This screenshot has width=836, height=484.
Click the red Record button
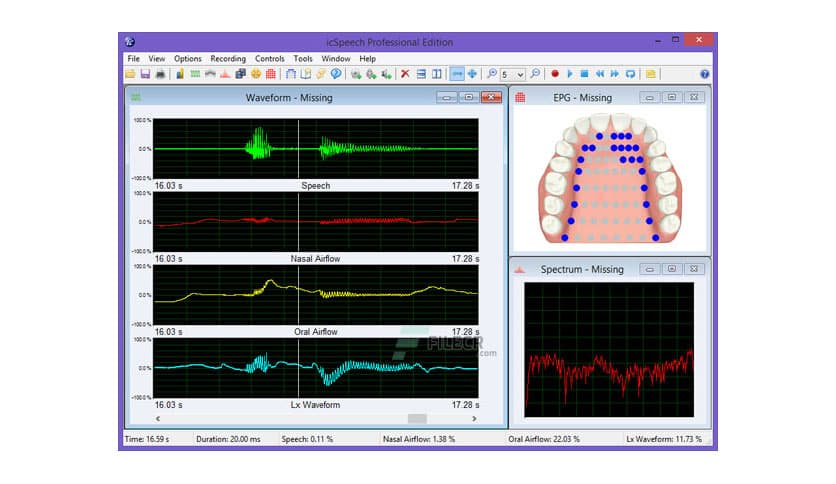(x=554, y=74)
